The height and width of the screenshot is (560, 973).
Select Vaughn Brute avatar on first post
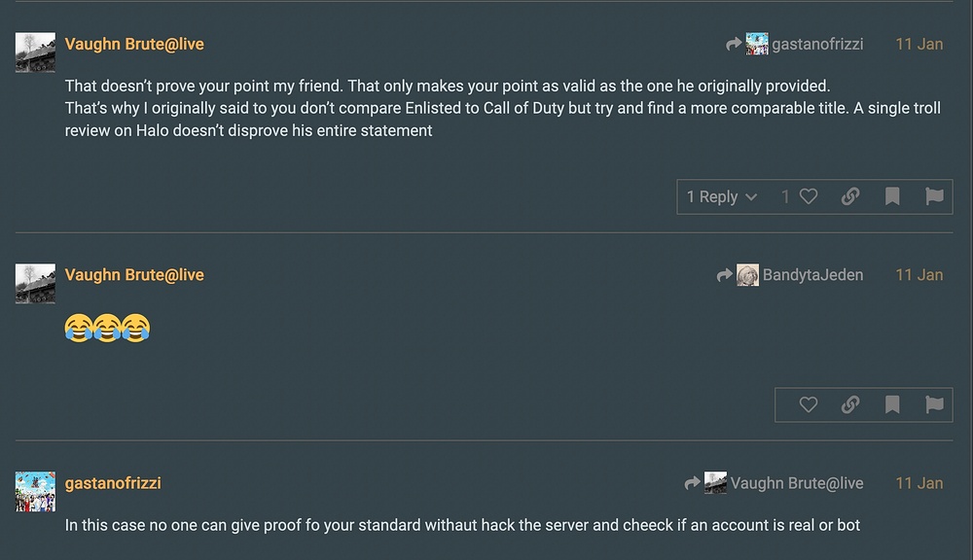35,52
